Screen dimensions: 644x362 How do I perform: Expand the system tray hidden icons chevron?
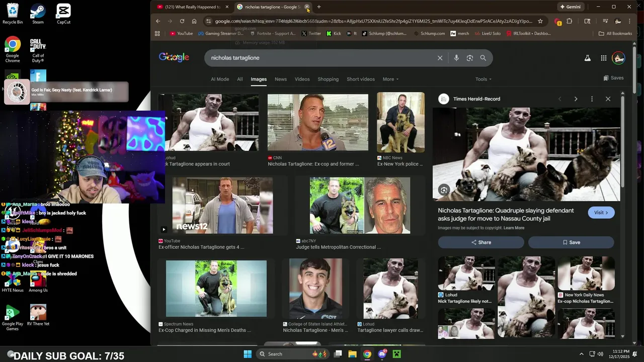[x=581, y=354]
